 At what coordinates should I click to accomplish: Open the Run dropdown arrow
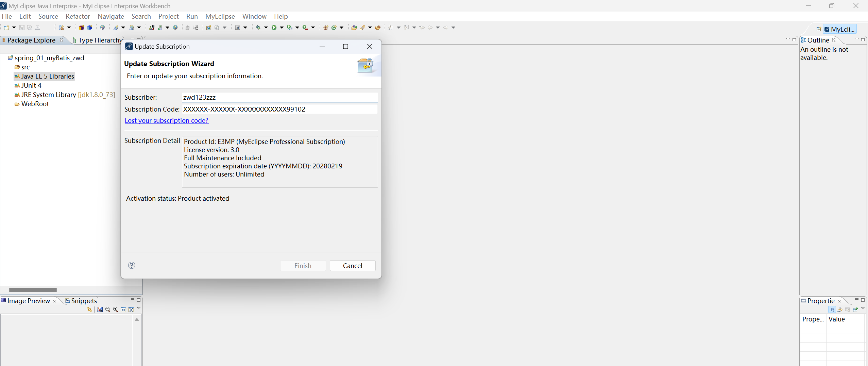pos(282,28)
